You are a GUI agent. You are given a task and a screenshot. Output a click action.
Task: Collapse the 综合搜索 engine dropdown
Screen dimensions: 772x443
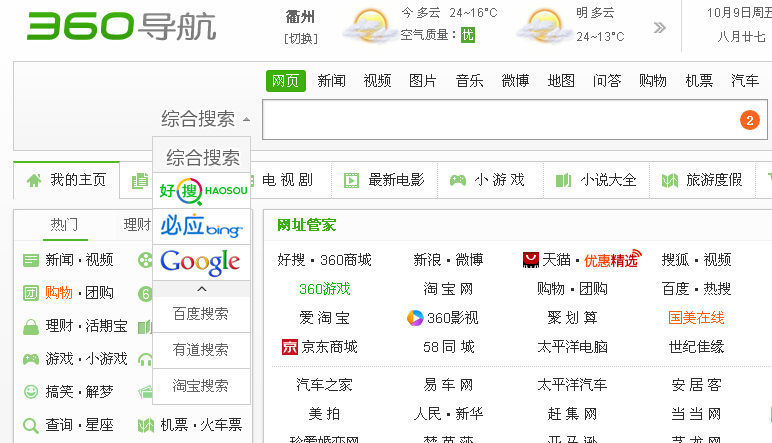click(x=205, y=119)
